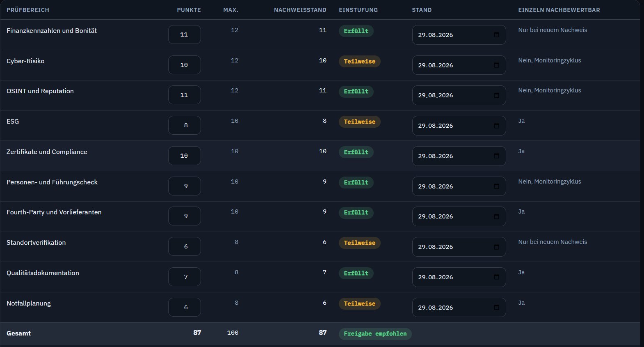Open the ESG row calendar icon
The image size is (644, 347).
(496, 126)
